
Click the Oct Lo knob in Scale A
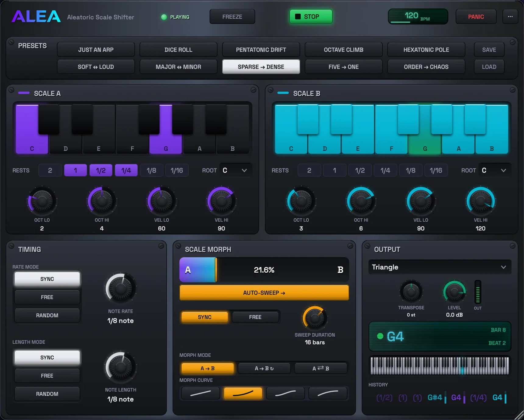point(42,201)
